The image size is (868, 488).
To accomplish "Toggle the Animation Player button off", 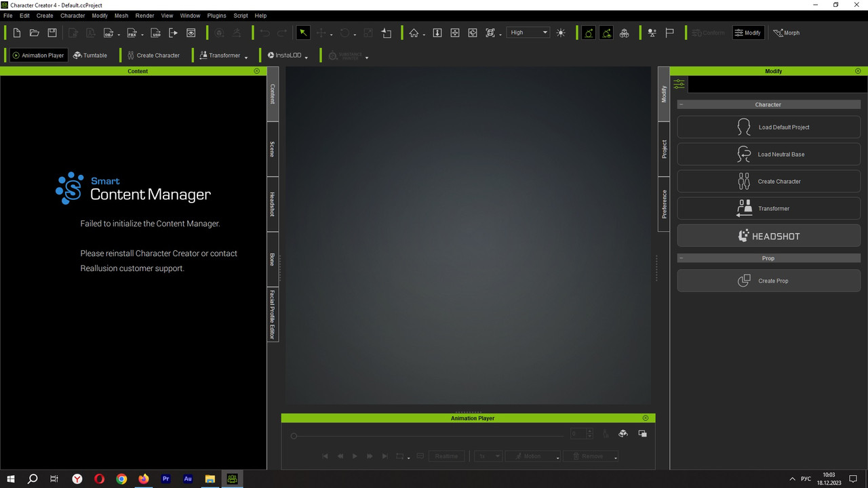I will coord(38,56).
